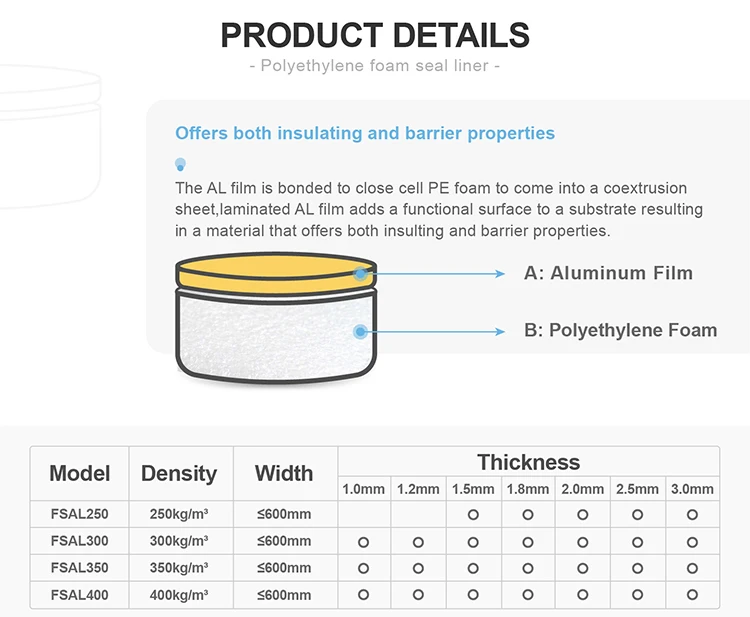Click the FSAL250 model name cell
Screen dimensions: 750x617
point(80,515)
